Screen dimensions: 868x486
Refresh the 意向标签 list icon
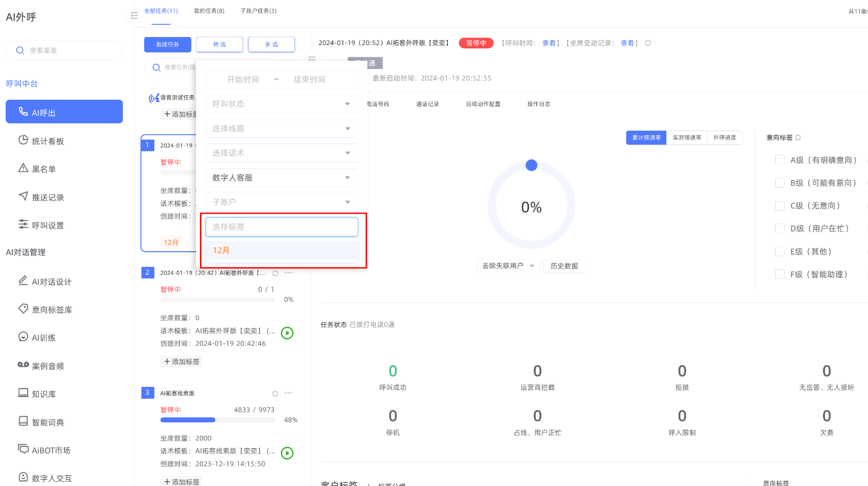point(798,137)
